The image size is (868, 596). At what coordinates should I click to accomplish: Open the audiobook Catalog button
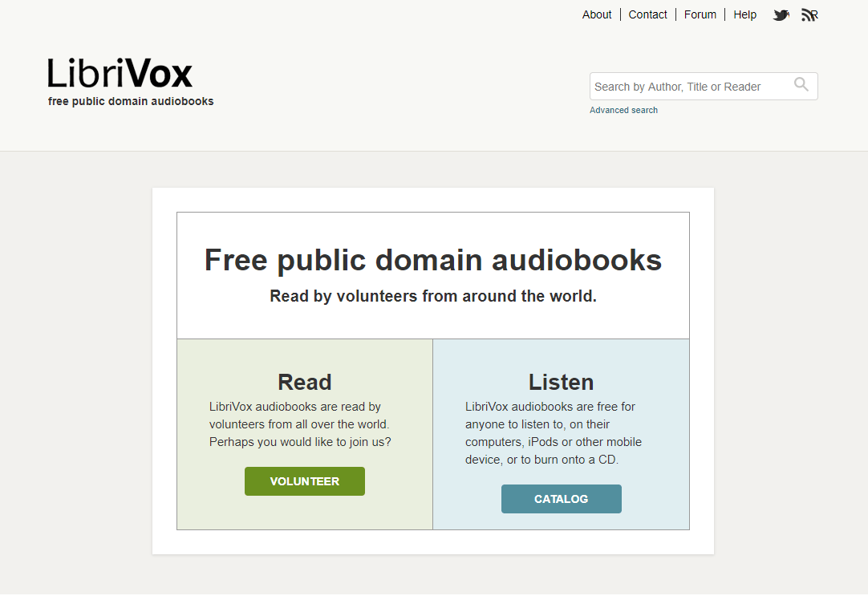pyautogui.click(x=562, y=499)
